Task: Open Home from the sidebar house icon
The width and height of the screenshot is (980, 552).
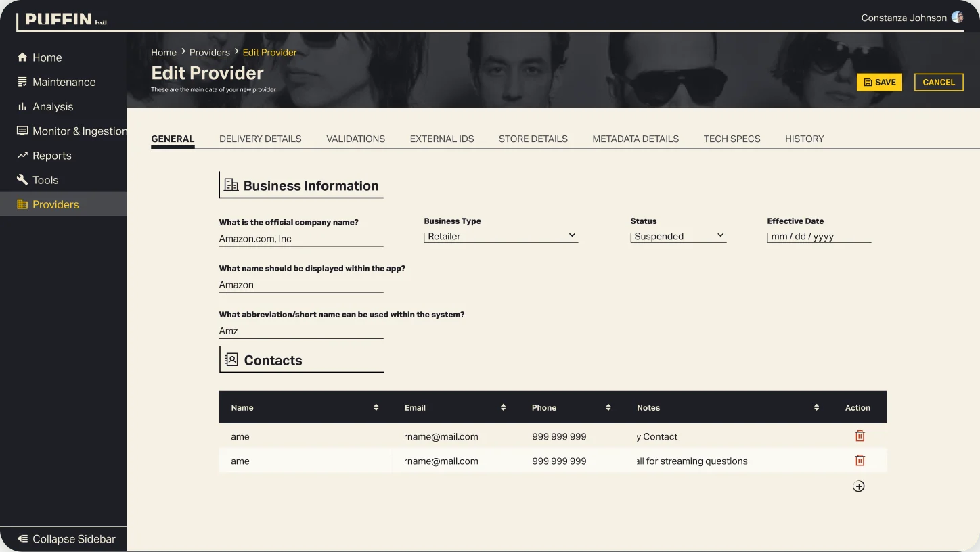Action: [22, 57]
